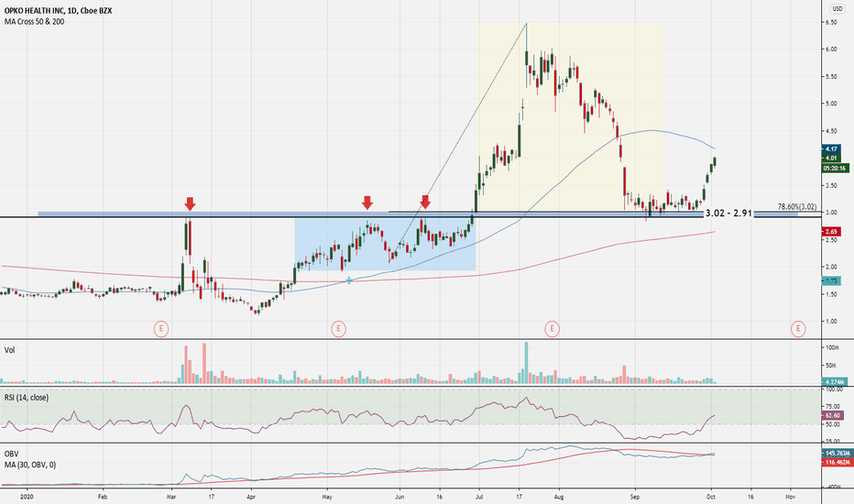The height and width of the screenshot is (504, 854).
Task: Click the Mar date axis label
Action: tap(171, 497)
